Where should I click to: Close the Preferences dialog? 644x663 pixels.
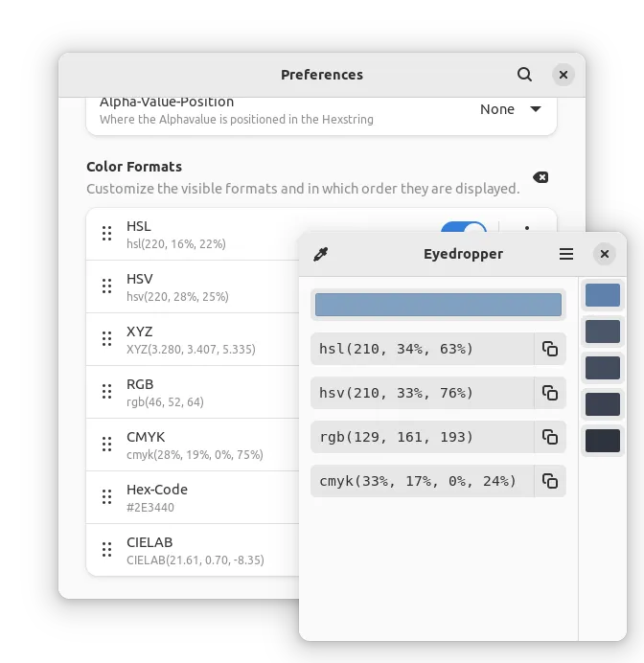pyautogui.click(x=563, y=75)
